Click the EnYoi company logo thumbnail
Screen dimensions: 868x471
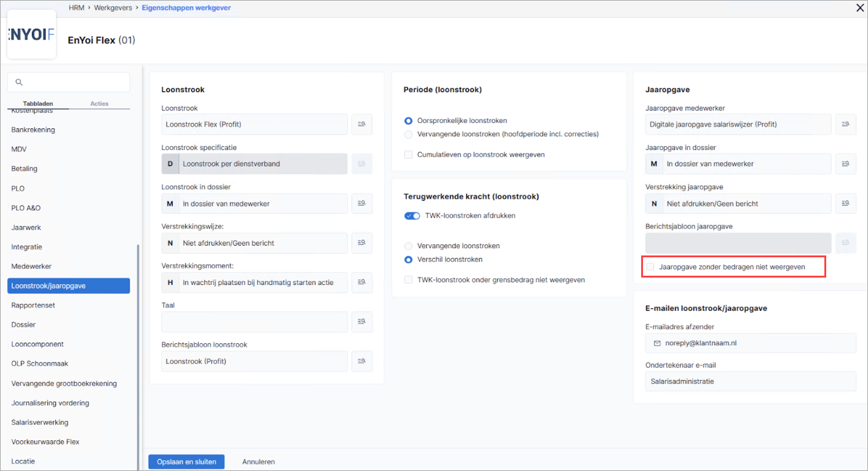pos(32,34)
